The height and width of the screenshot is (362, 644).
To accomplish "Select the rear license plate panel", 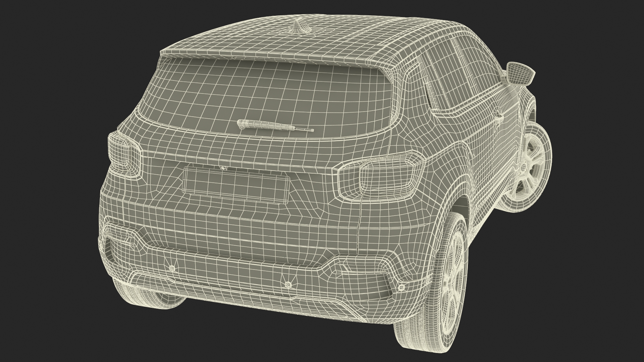I will [236, 185].
